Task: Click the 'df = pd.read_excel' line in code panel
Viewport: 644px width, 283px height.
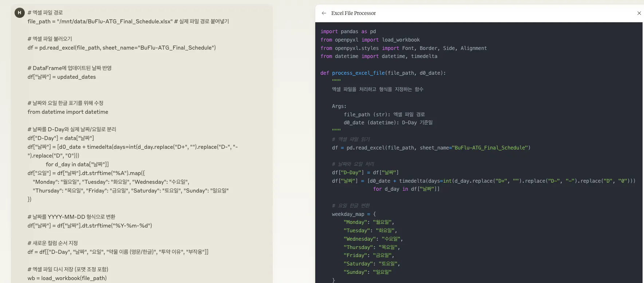Action: [431, 148]
